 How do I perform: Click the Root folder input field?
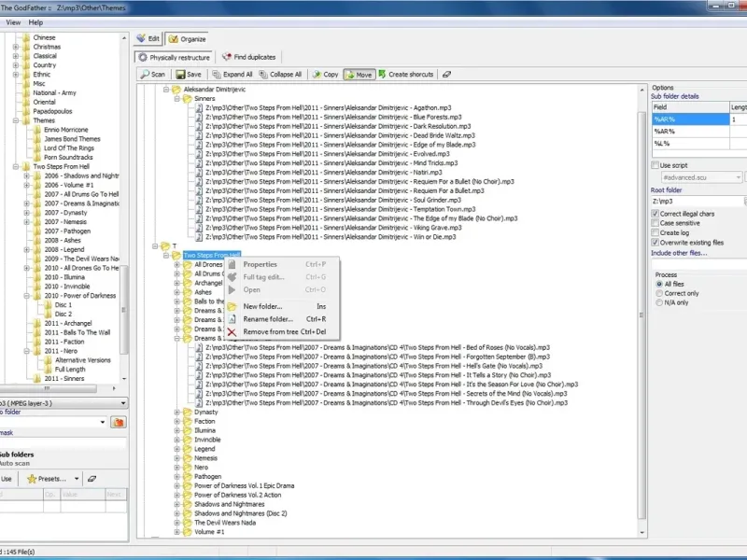[x=696, y=201]
